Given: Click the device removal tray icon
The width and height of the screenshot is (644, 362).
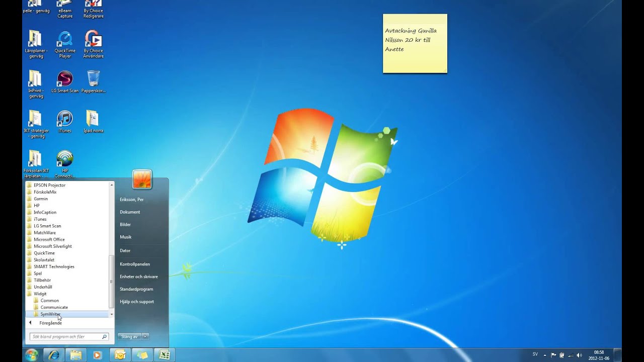Looking at the screenshot, I should (562, 355).
